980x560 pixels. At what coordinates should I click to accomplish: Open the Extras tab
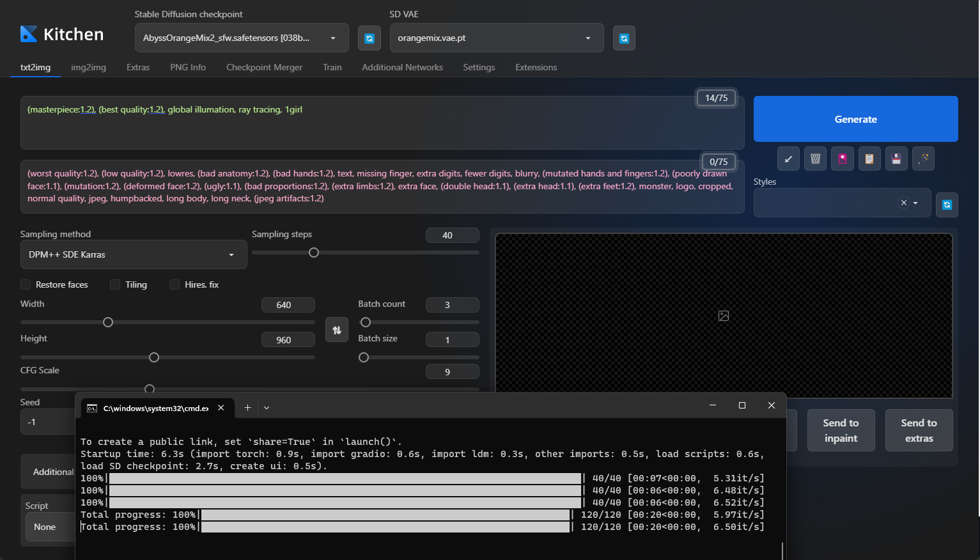(138, 67)
